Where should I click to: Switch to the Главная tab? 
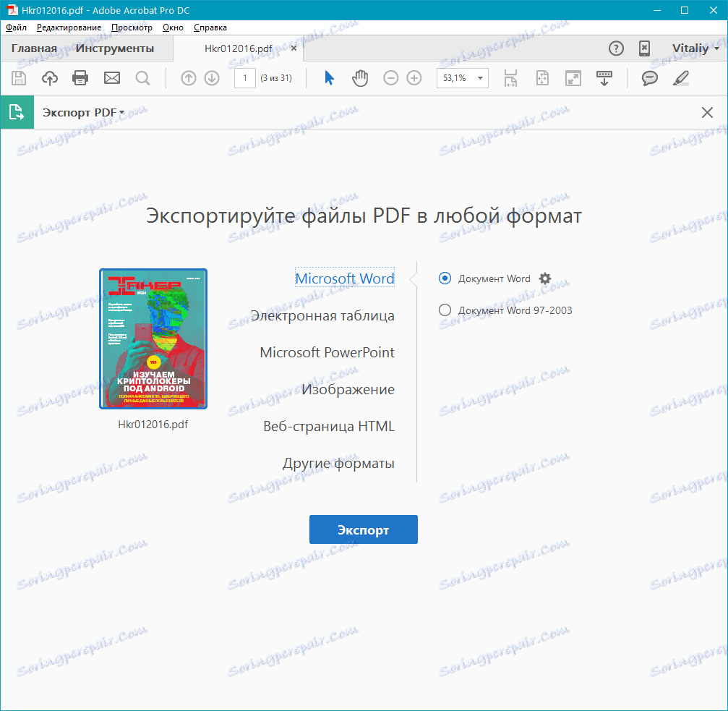(x=35, y=48)
